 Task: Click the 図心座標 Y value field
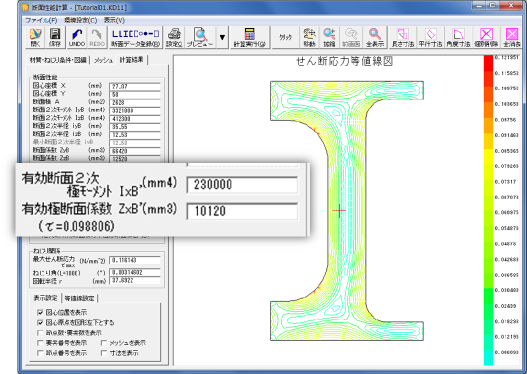(x=135, y=94)
